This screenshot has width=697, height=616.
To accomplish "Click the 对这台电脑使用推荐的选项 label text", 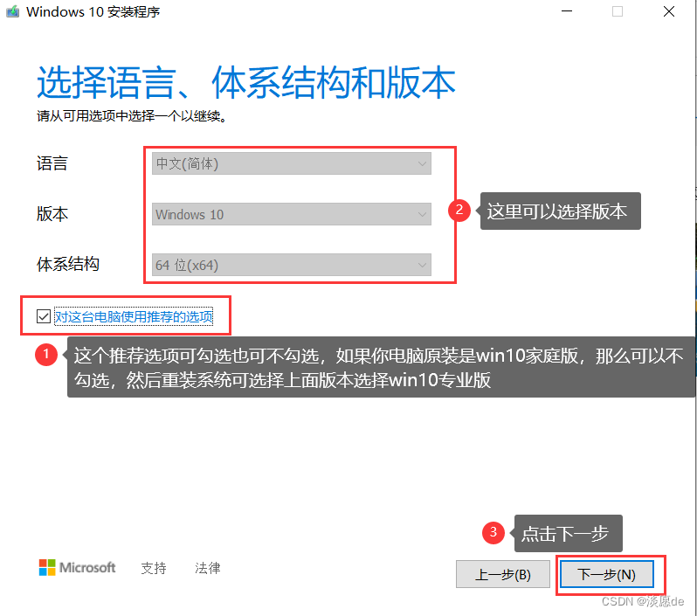I will tap(134, 316).
